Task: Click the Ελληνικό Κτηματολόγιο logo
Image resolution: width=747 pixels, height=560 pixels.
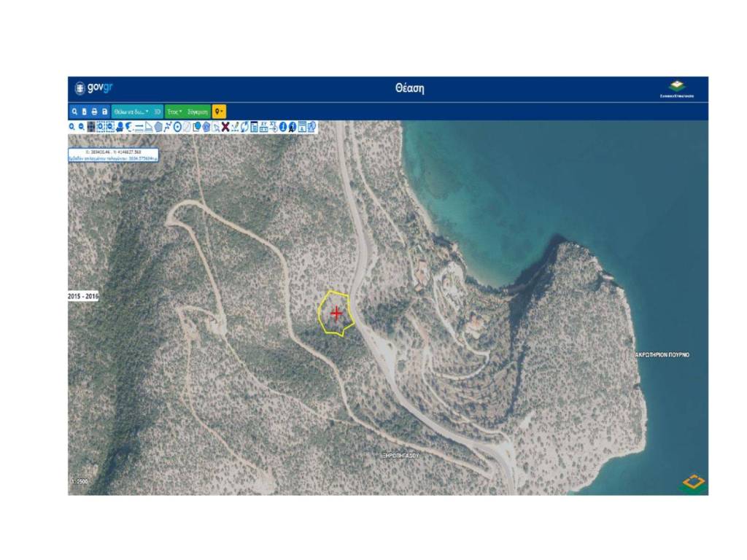Action: tap(677, 89)
